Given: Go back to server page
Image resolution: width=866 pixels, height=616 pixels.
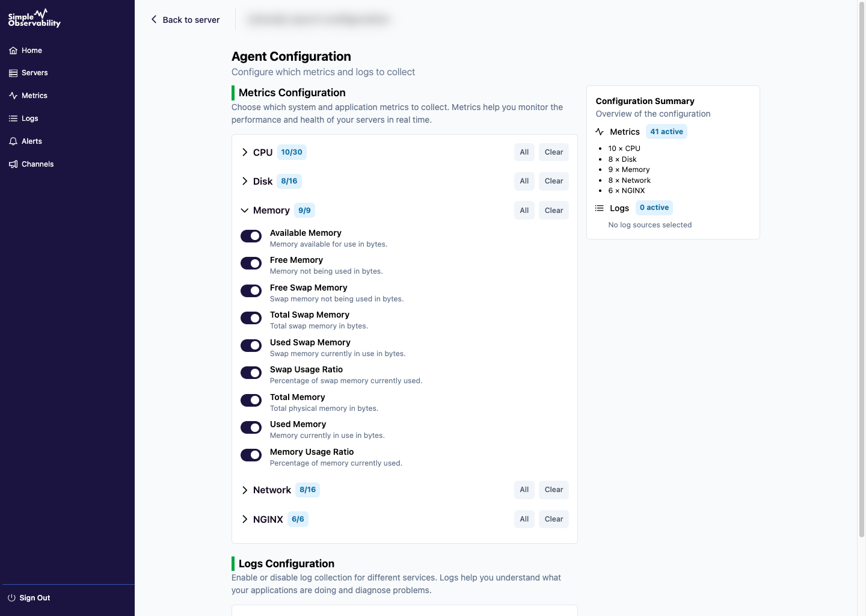Looking at the screenshot, I should [185, 20].
